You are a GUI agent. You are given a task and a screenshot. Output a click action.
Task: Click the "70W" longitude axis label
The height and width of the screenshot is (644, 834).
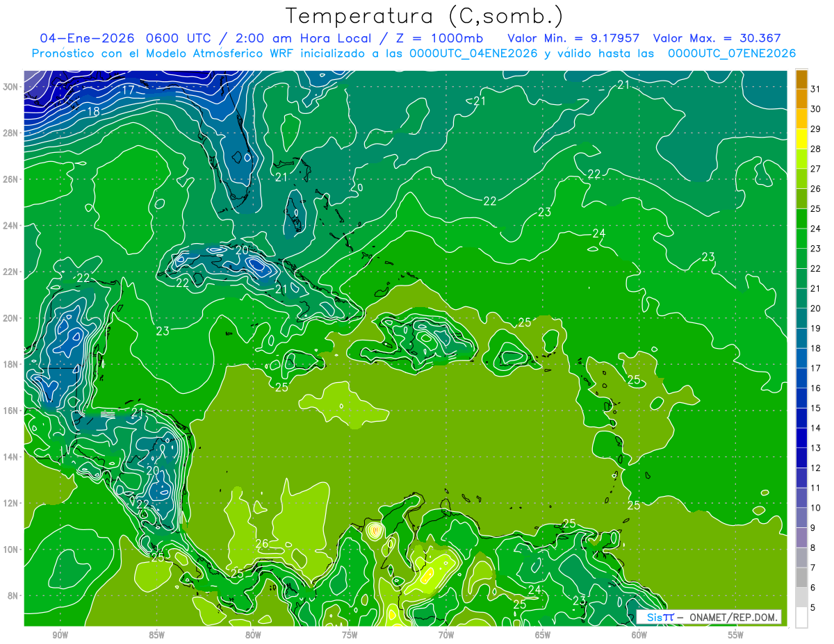coord(446,635)
